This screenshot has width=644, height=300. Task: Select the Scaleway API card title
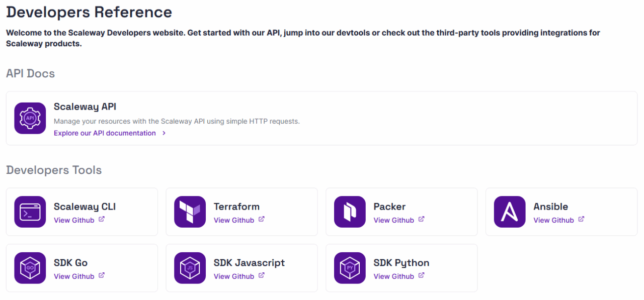(x=85, y=107)
